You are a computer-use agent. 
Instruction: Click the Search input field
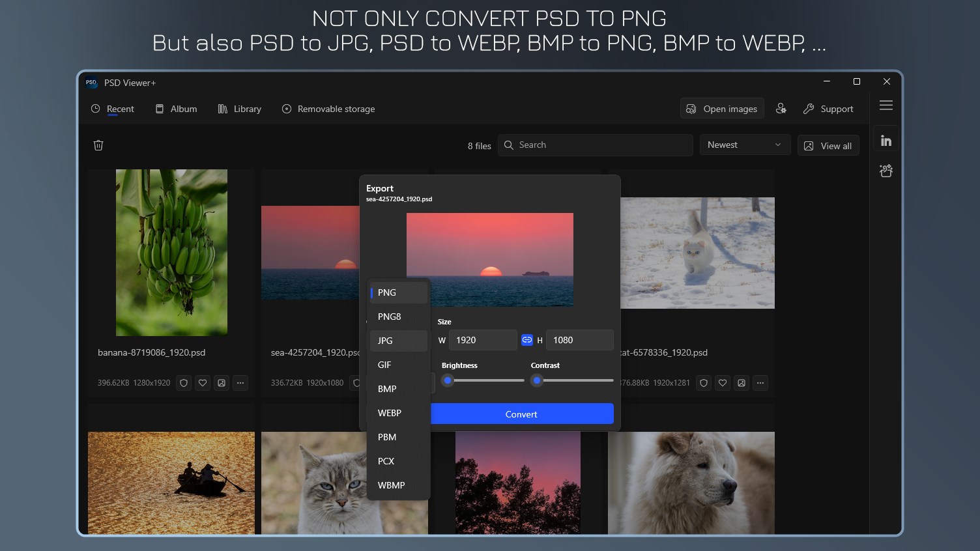596,145
